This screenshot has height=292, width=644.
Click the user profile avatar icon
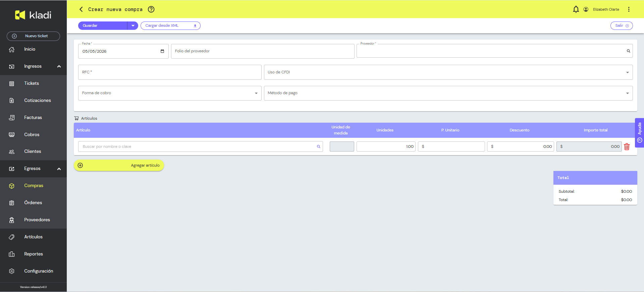586,9
